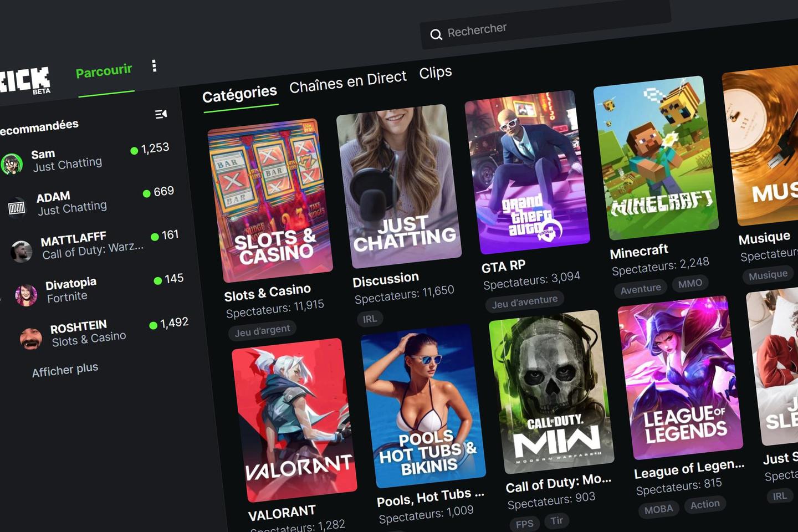Select the Musique tag chip
Image resolution: width=798 pixels, height=532 pixels.
click(768, 275)
